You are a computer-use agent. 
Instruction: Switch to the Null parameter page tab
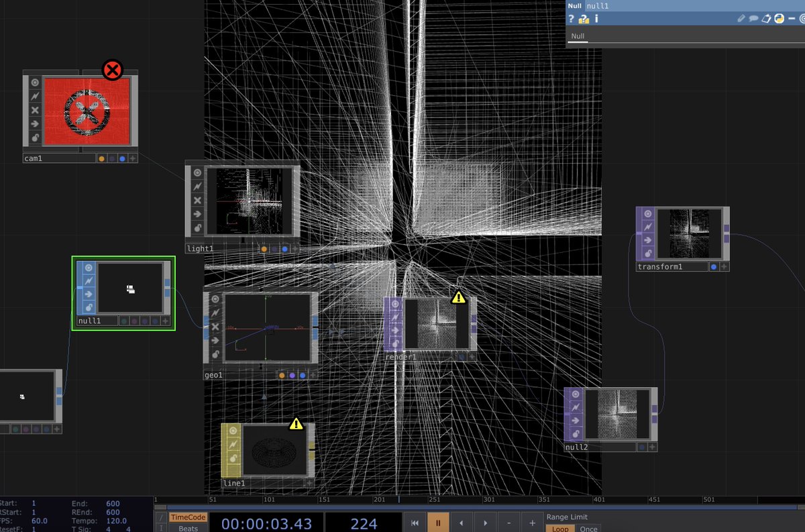[578, 36]
